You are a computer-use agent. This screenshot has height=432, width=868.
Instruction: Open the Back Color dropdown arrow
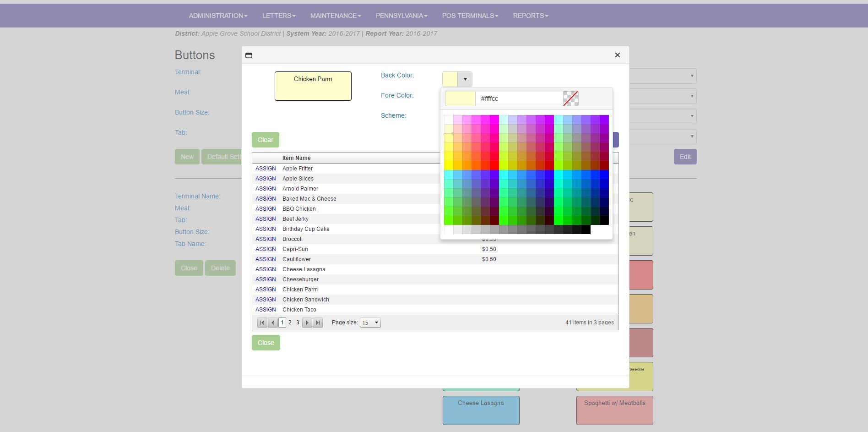(x=465, y=79)
